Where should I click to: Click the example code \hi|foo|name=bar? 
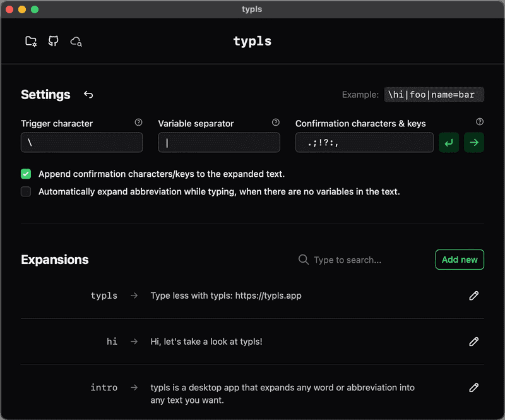point(434,95)
